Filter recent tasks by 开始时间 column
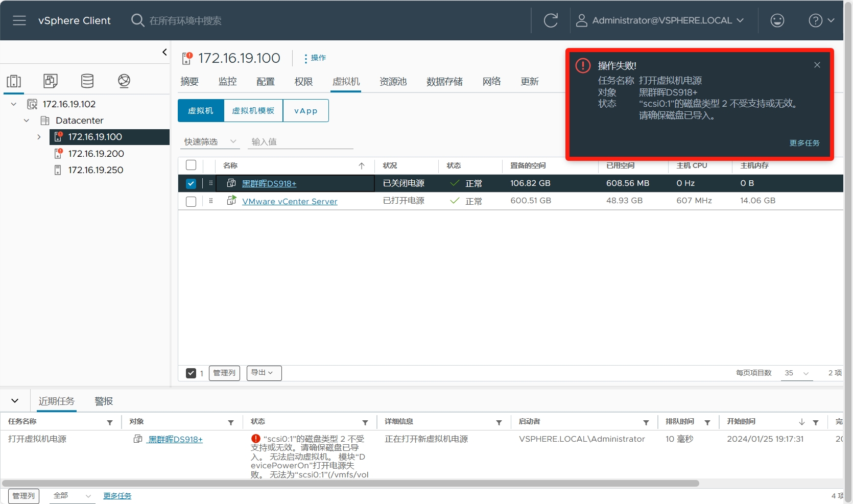The height and width of the screenshot is (504, 853). click(816, 422)
